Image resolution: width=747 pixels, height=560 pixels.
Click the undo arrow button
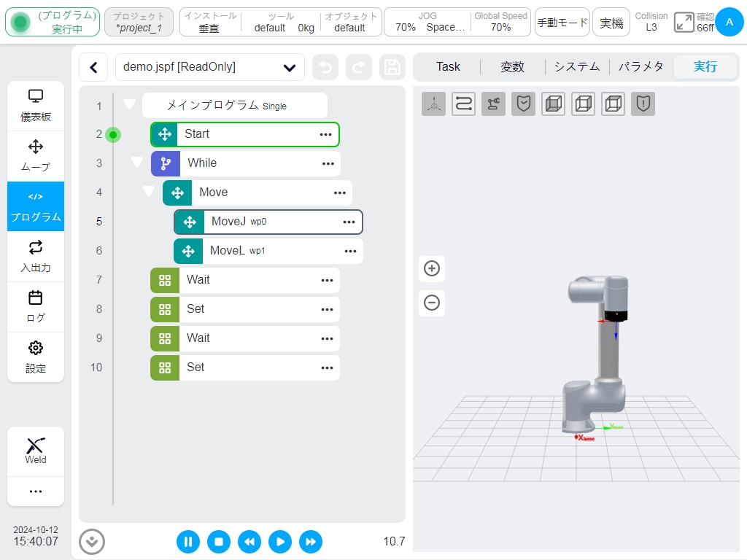pos(325,67)
